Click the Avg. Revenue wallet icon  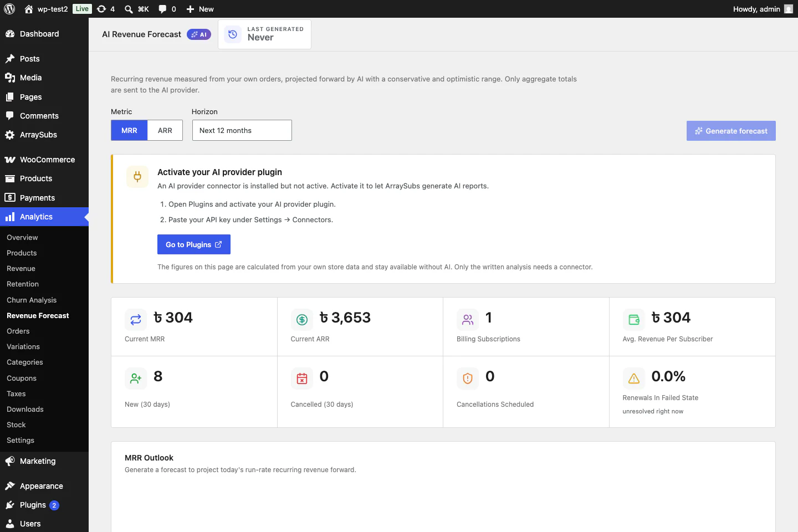click(634, 320)
